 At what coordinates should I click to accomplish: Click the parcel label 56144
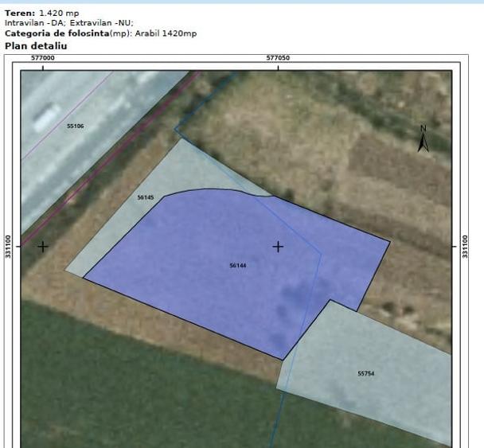point(238,265)
